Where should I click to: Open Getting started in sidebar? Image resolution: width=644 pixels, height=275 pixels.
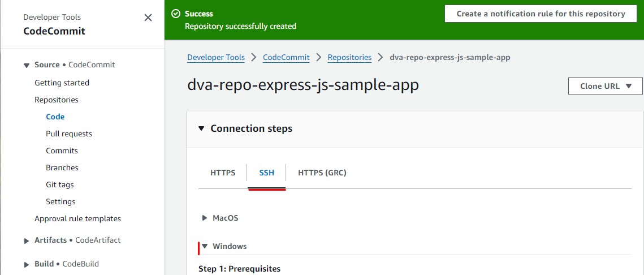pos(62,83)
